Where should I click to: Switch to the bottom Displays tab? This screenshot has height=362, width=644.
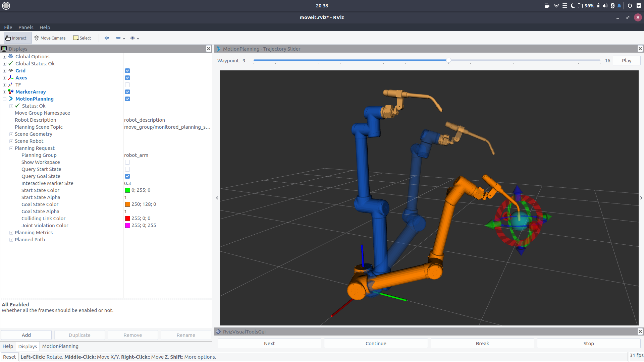pos(28,346)
